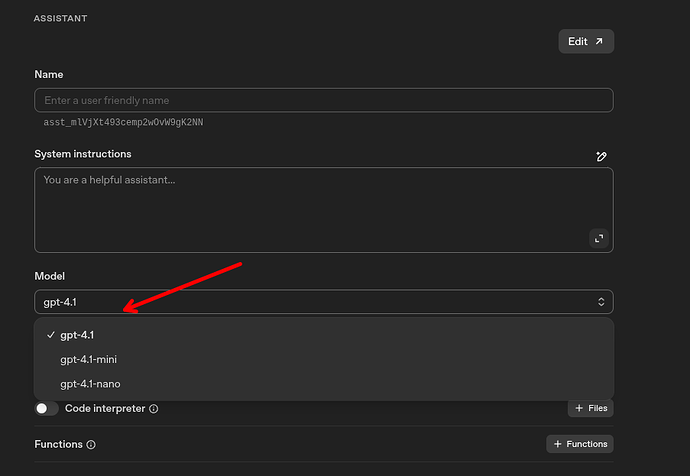Click the plus icon on the Files button
This screenshot has height=476, width=690.
tap(579, 408)
